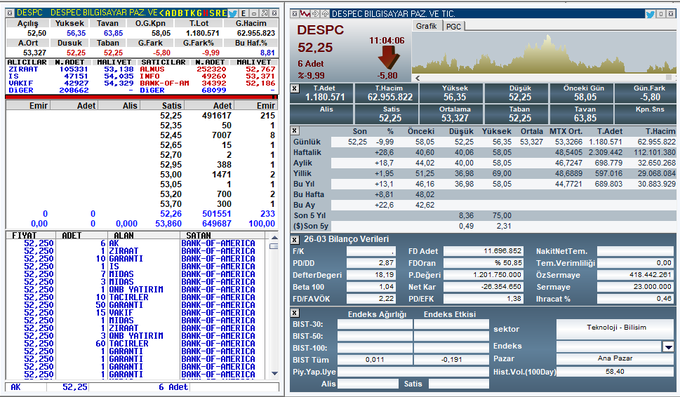Click the 'R' letter shortcut in depth title bar
This screenshot has height=397, width=680.
218,13
